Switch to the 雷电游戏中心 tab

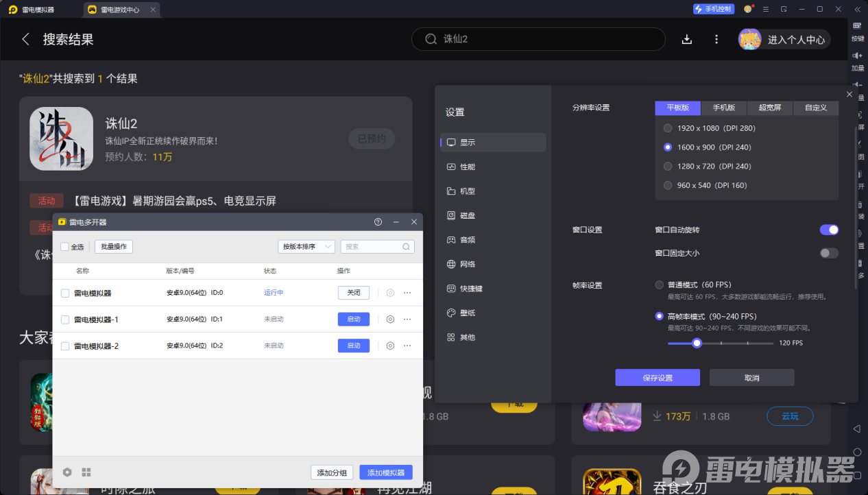coord(120,9)
